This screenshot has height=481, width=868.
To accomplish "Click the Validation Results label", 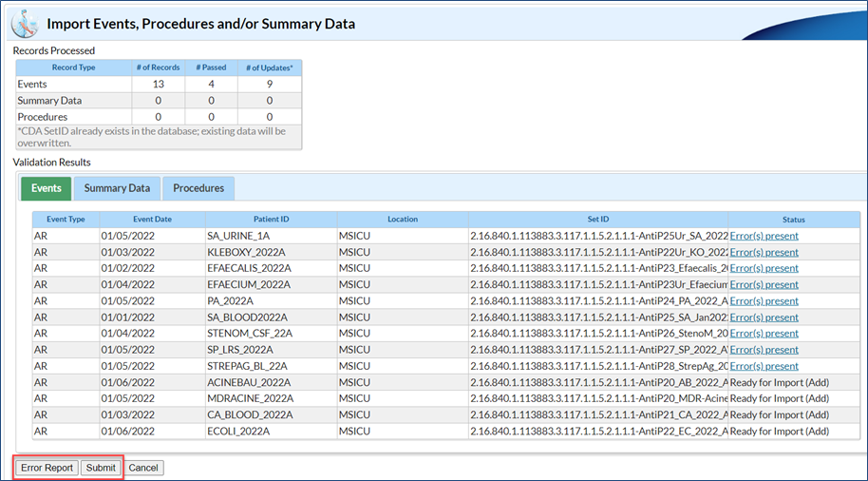I will coord(51,163).
